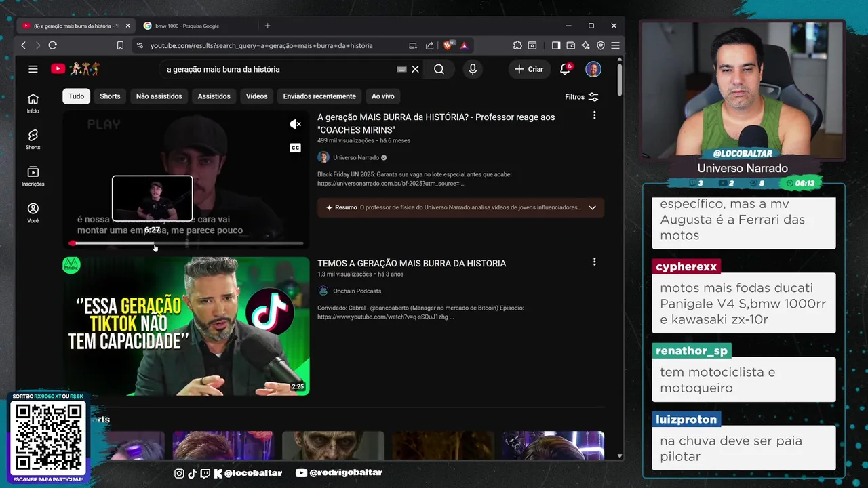Viewport: 868px width, 488px height.
Task: Click the browser address bar URL
Action: (261, 45)
